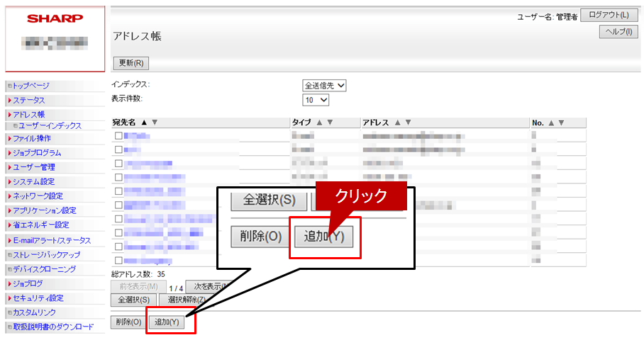The image size is (644, 340).
Task: Click ascending sort arrow for タイプ column
Action: click(x=319, y=122)
